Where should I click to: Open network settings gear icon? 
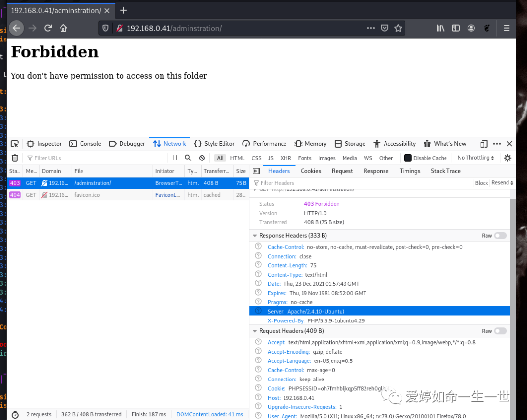pyautogui.click(x=507, y=158)
